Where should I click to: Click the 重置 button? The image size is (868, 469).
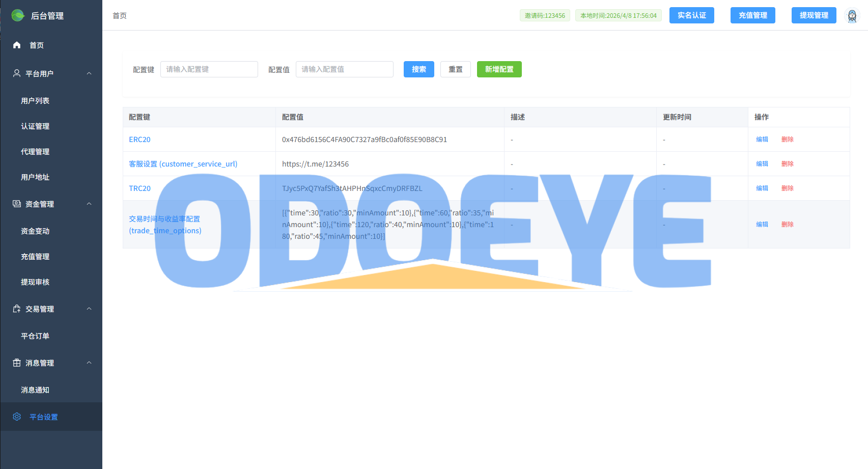pos(456,69)
